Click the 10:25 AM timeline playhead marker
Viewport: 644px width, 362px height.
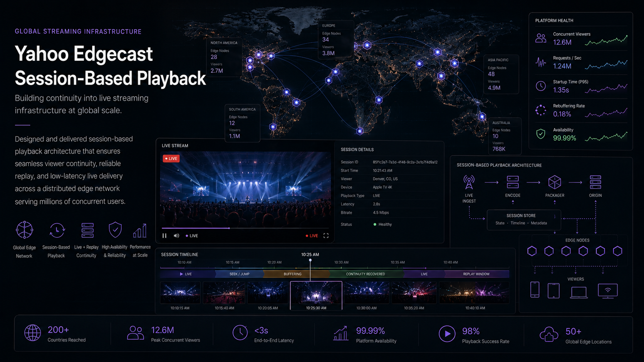[310, 260]
